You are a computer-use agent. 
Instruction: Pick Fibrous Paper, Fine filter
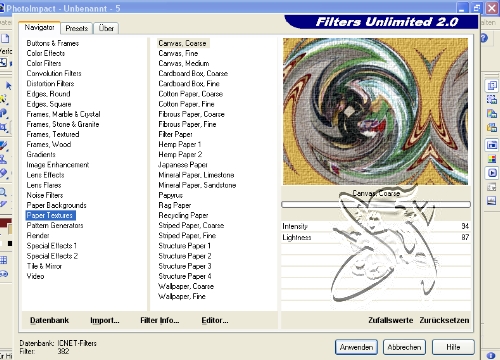coord(187,124)
